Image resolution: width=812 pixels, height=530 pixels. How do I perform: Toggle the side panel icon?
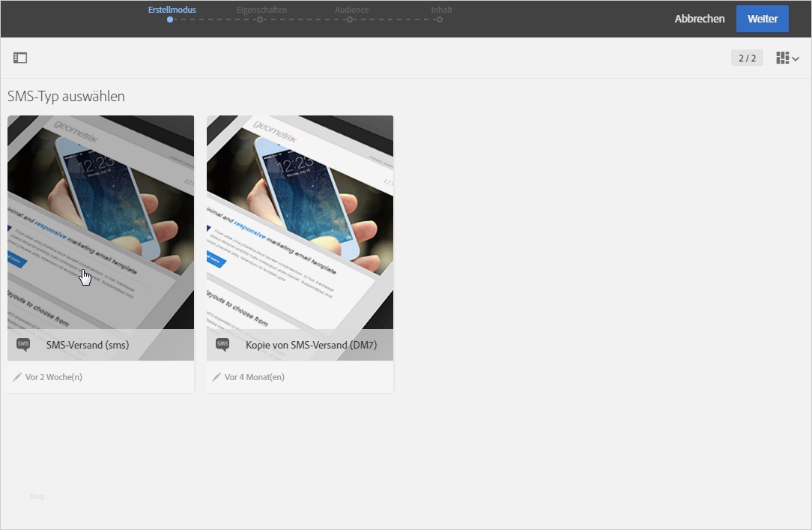click(20, 58)
